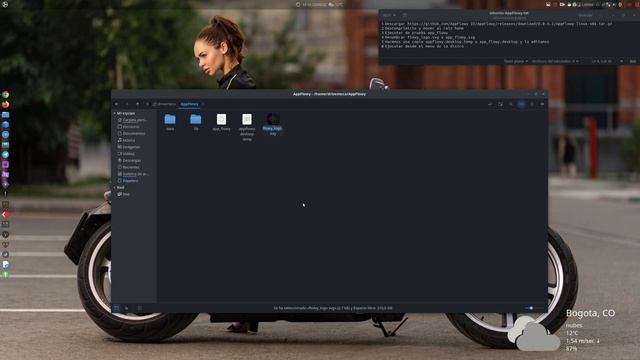
Task: Select the drivemeca breadcrumb button
Action: tap(164, 104)
